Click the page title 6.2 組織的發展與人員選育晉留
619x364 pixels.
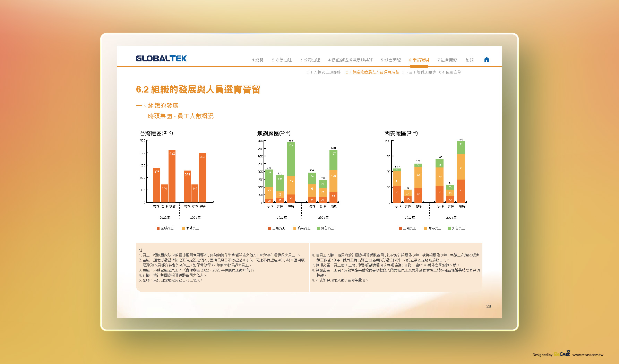coord(198,89)
